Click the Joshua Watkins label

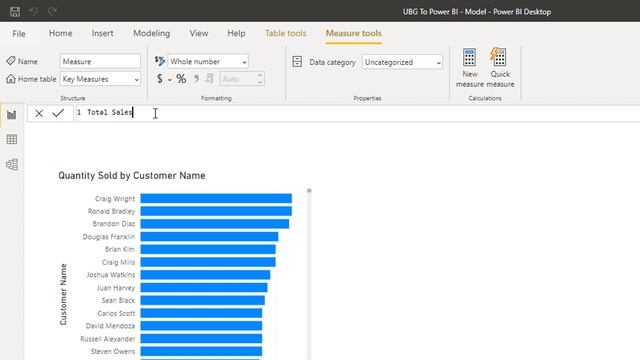(x=111, y=275)
